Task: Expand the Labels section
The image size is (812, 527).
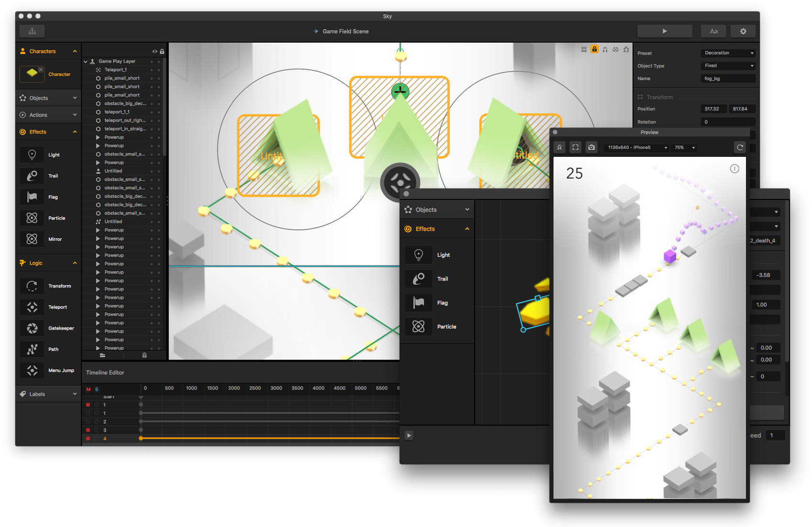Action: tap(48, 394)
